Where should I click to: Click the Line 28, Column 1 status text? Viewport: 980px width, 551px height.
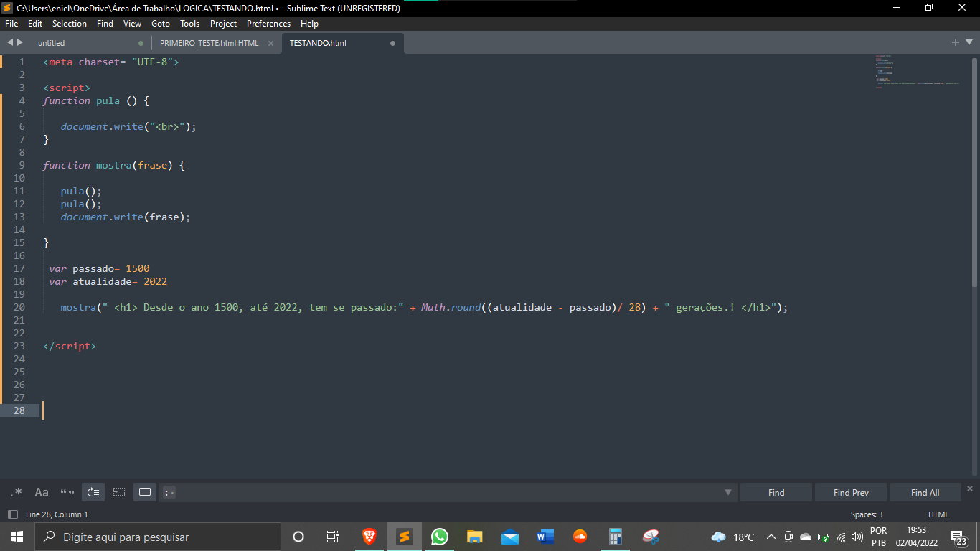tap(57, 514)
